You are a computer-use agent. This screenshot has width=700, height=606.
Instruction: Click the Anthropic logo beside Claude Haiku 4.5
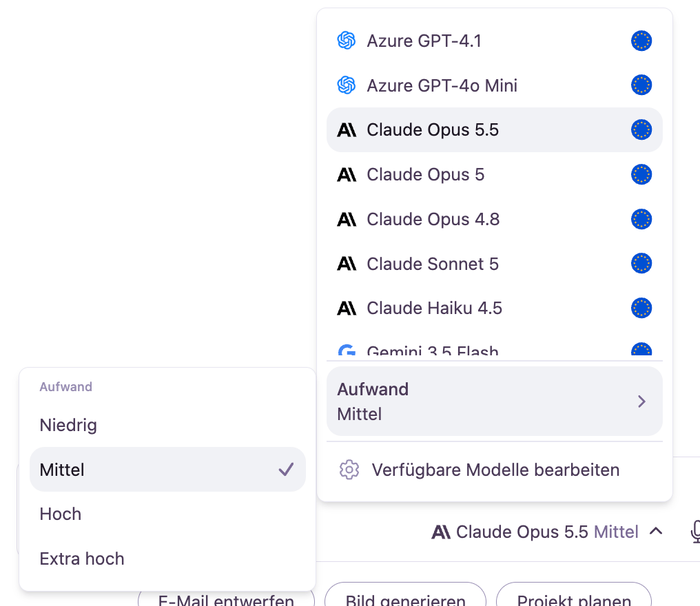(347, 308)
